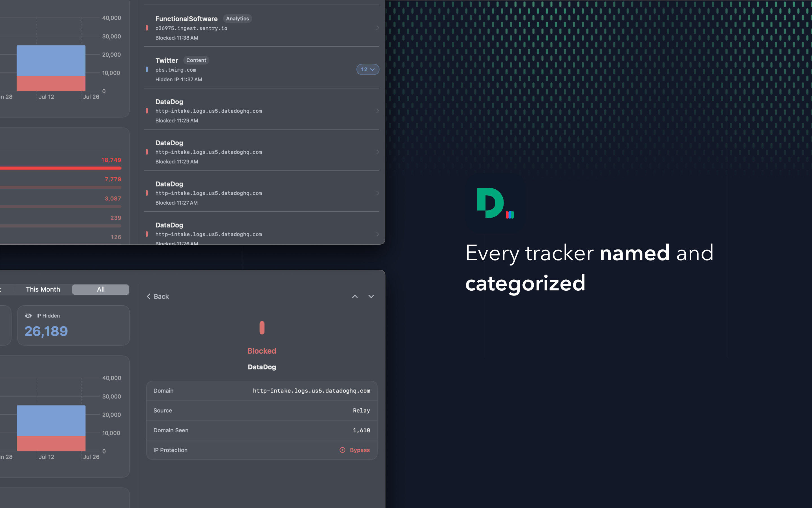
Task: Click the red 18,749 tracker progress bar
Action: pos(60,168)
